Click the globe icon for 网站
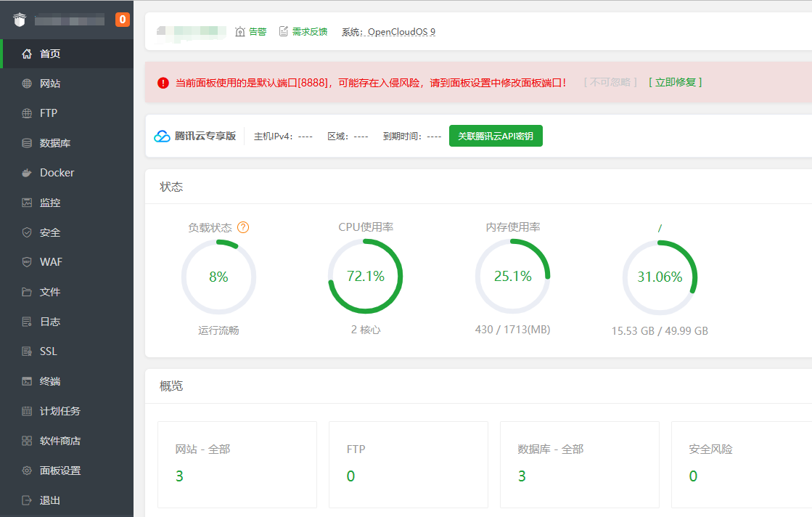This screenshot has height=517, width=812. click(27, 84)
